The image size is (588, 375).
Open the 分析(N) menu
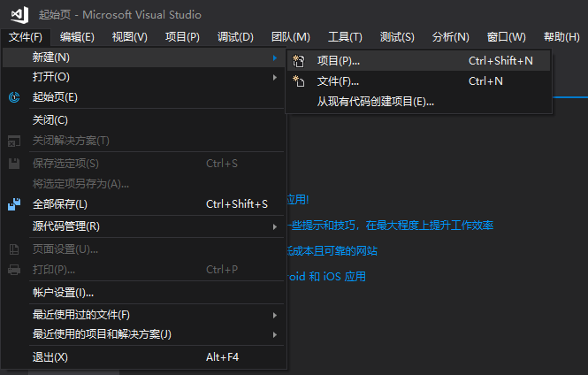click(x=450, y=37)
